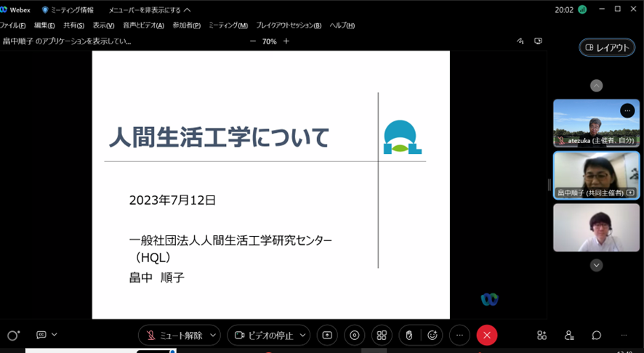The width and height of the screenshot is (644, 353).
Task: Raise hand using the hand icon
Action: pyautogui.click(x=409, y=335)
